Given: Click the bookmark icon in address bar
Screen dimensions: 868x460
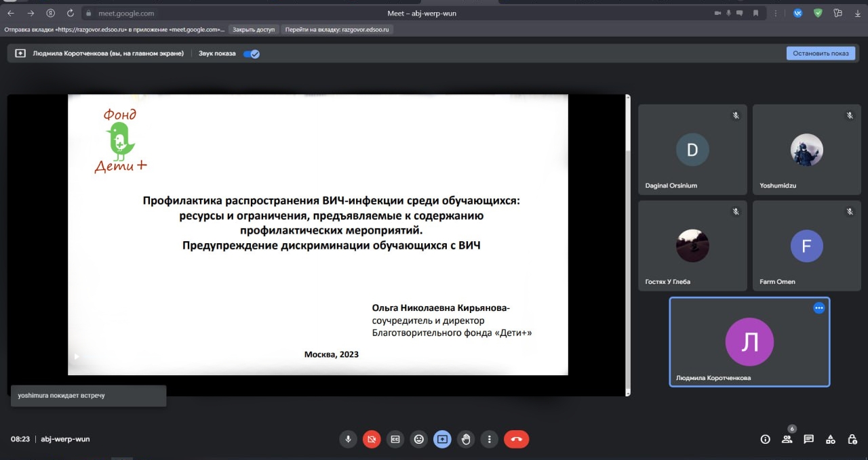Looking at the screenshot, I should [755, 13].
